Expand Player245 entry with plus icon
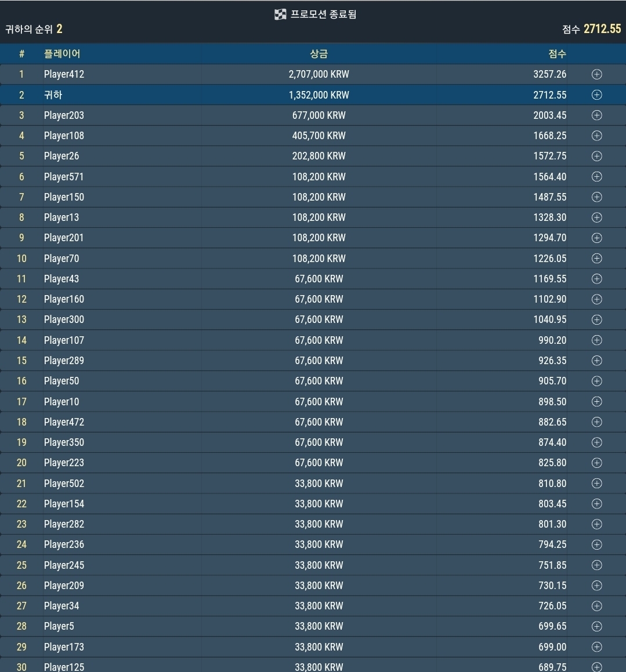 click(x=596, y=565)
